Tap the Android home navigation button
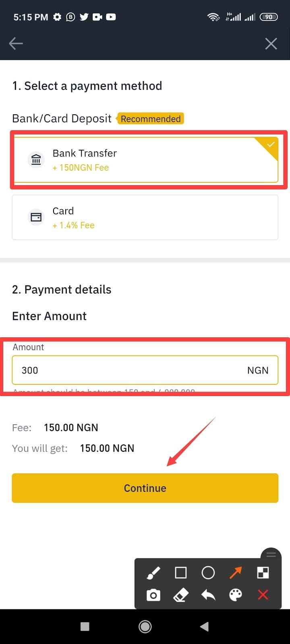 click(145, 627)
